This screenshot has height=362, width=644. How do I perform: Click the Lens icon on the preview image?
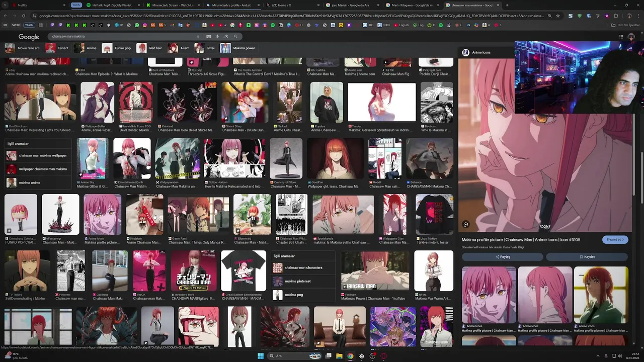pos(466,225)
